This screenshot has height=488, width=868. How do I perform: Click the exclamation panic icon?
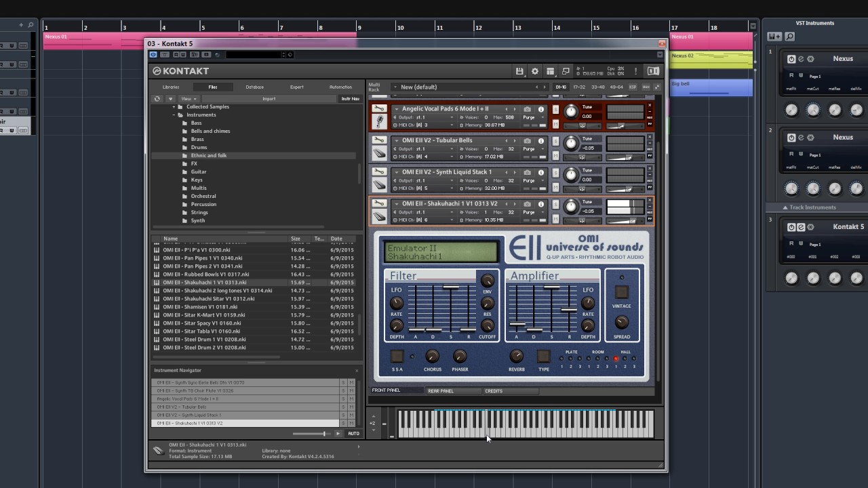tap(635, 71)
